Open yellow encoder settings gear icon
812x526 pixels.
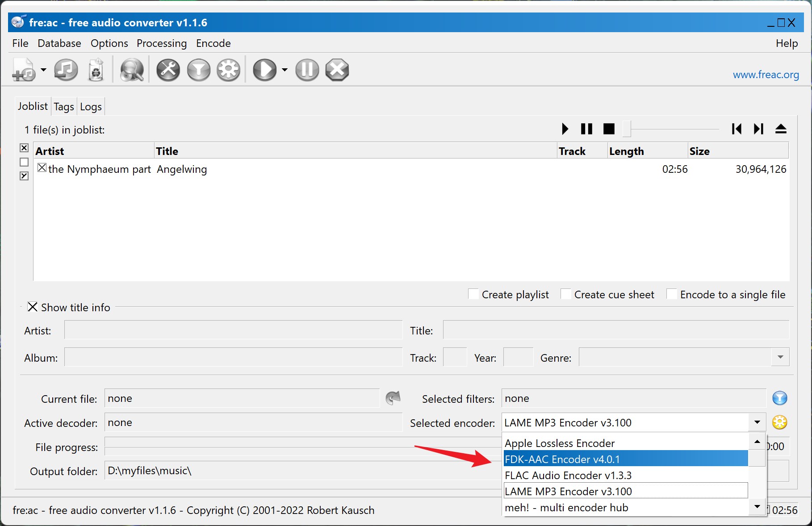point(780,422)
